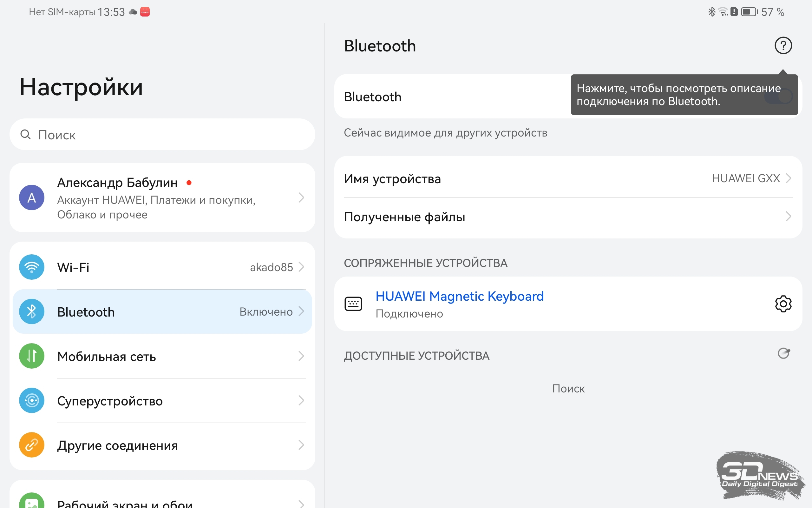Click the 13:53 clock in status bar
This screenshot has height=508, width=812.
tap(111, 12)
